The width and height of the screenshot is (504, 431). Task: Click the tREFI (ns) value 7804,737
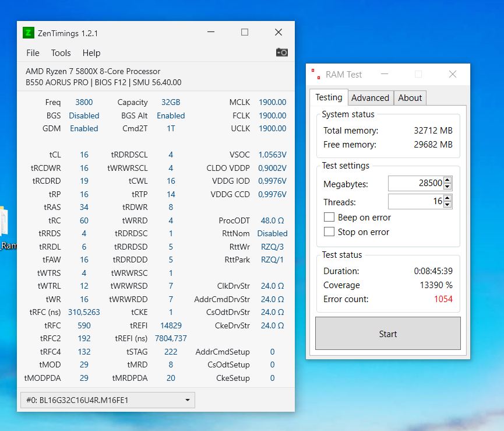[x=171, y=338]
